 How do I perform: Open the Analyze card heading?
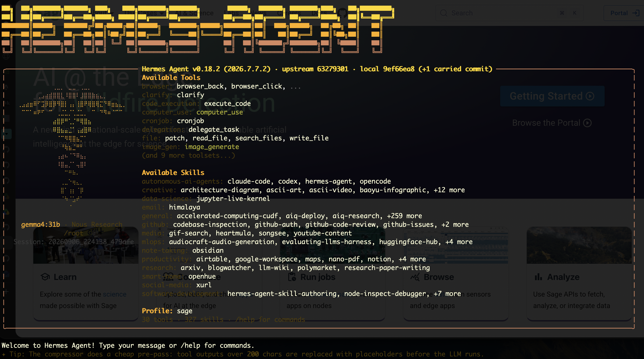click(563, 277)
